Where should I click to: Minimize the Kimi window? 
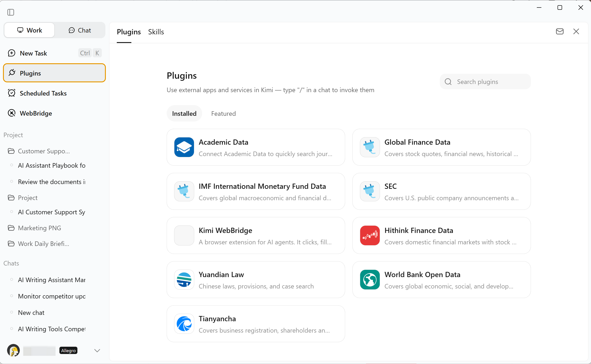539,8
